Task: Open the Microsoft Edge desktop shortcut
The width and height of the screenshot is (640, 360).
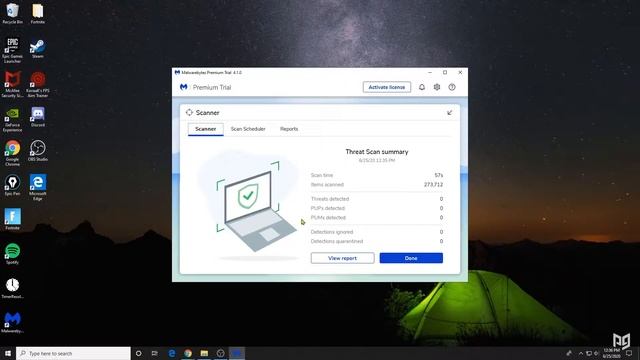Action: 38,188
